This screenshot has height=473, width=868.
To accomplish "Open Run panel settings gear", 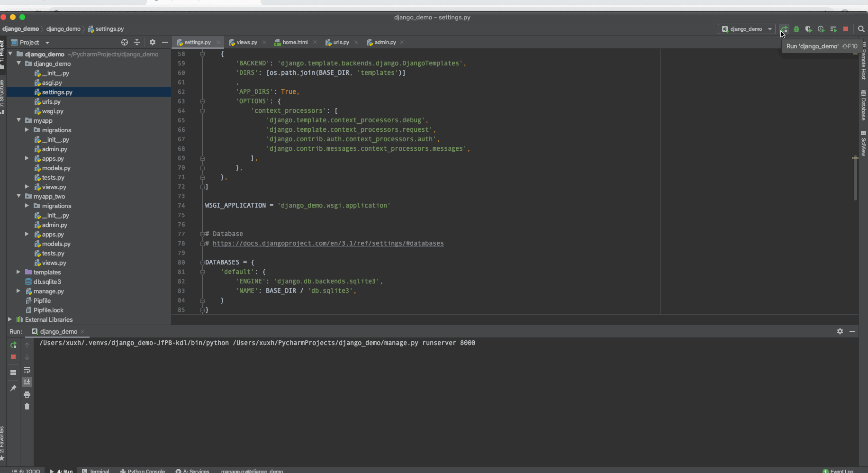I will (x=840, y=331).
